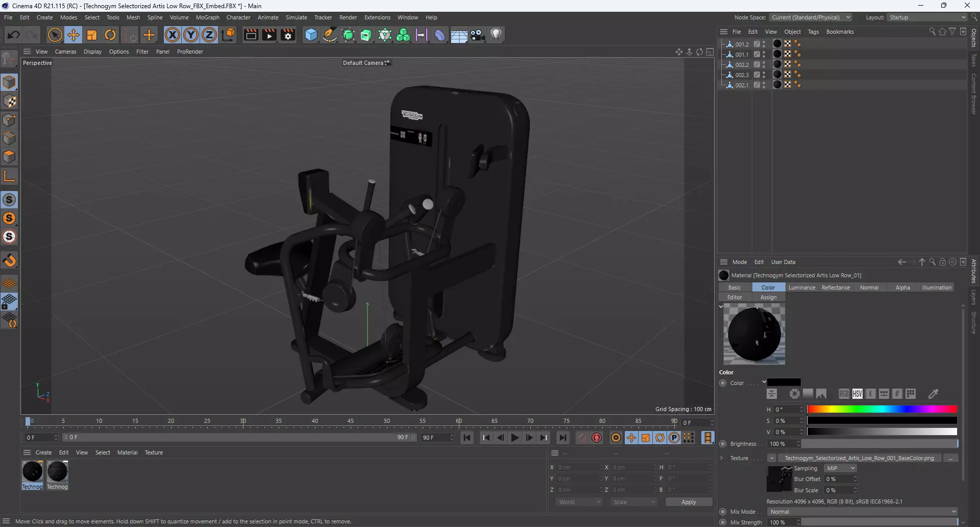Expand the Texture parameter group
Image resolution: width=980 pixels, height=527 pixels.
coord(721,458)
